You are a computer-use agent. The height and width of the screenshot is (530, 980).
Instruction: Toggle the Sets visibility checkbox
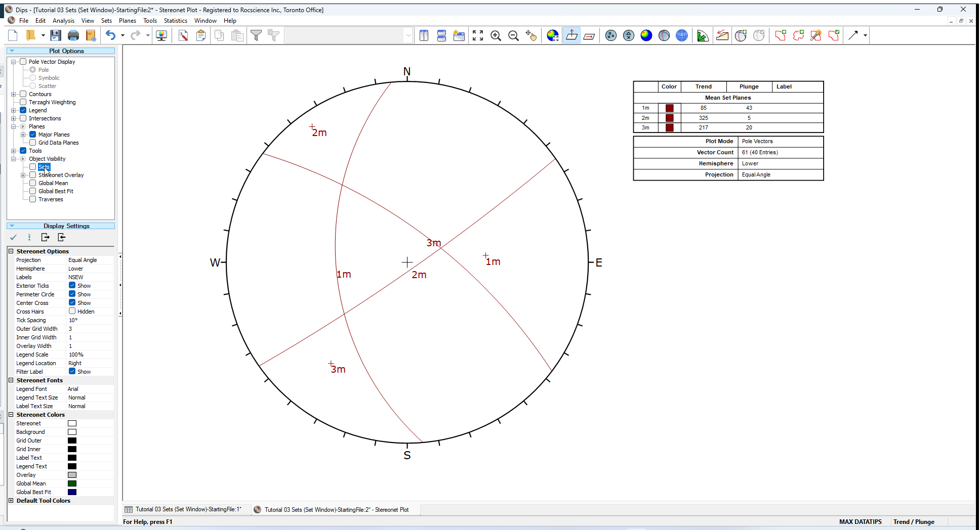pos(32,166)
